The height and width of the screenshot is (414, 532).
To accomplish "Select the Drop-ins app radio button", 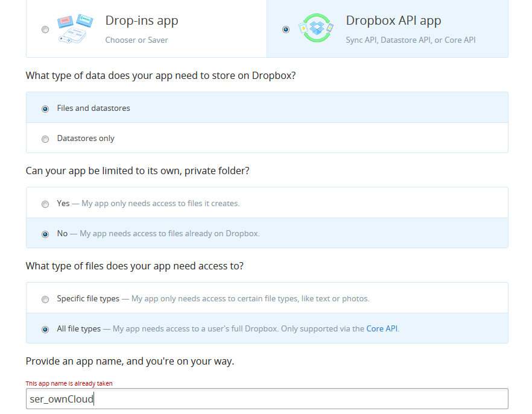I will tap(45, 30).
